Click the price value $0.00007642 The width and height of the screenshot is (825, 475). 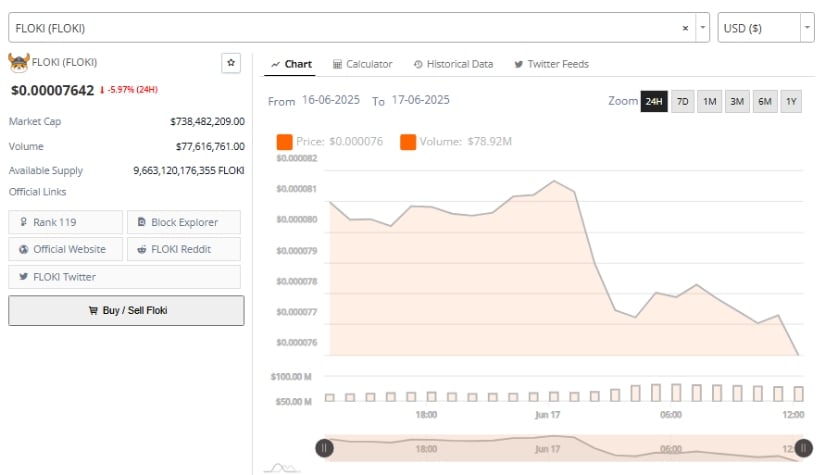[52, 90]
